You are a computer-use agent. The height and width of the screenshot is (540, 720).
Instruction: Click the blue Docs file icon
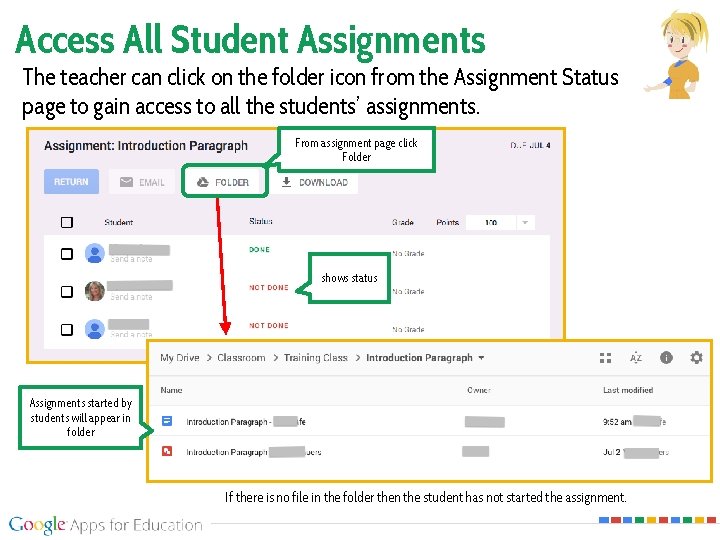[x=167, y=421]
